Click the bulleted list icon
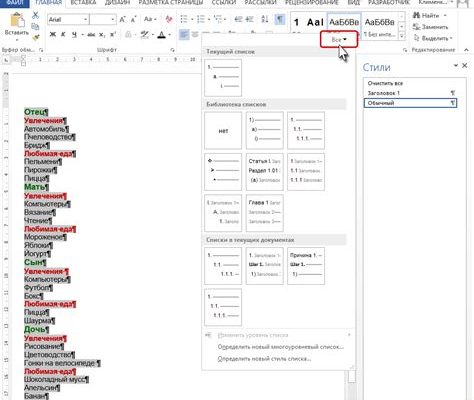The height and width of the screenshot is (400, 474). coord(184,19)
